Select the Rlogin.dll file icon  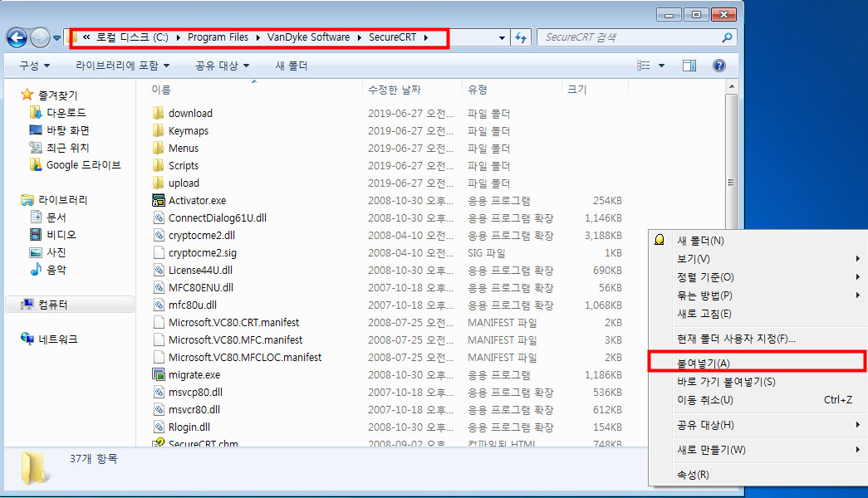click(x=159, y=427)
